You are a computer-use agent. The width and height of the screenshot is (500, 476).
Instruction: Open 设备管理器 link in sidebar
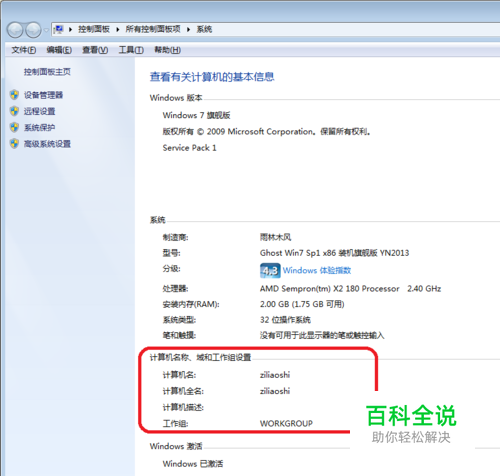tap(43, 95)
